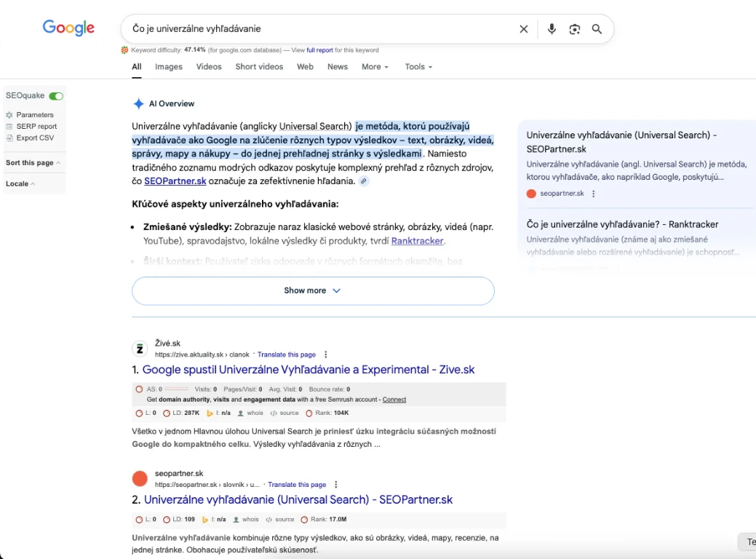Screen dimensions: 756x559
Task: Open the Tools dropdown
Action: point(418,67)
